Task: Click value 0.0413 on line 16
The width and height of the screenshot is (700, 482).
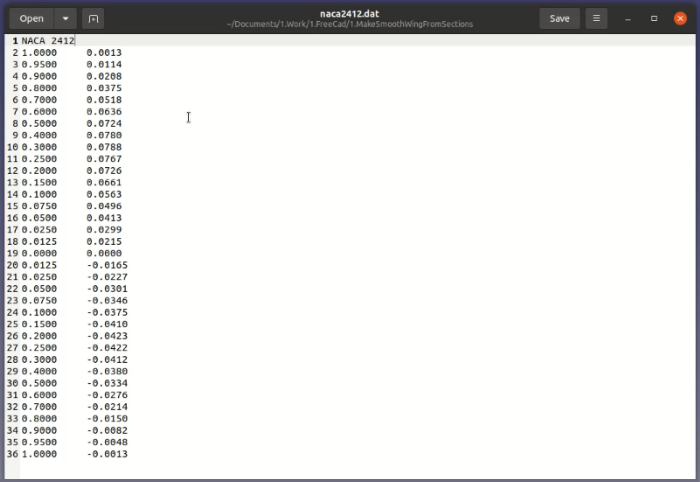Action: point(104,218)
